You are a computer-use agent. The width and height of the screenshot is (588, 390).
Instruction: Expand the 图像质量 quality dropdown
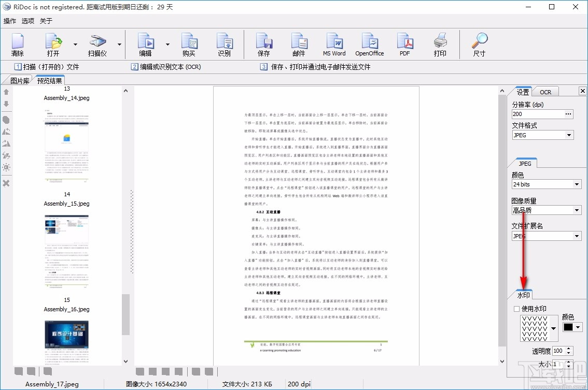click(x=577, y=210)
